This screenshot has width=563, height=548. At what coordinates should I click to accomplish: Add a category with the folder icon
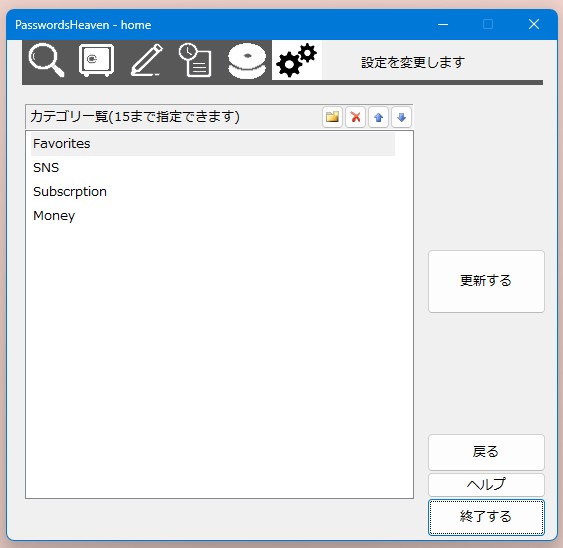(x=332, y=117)
